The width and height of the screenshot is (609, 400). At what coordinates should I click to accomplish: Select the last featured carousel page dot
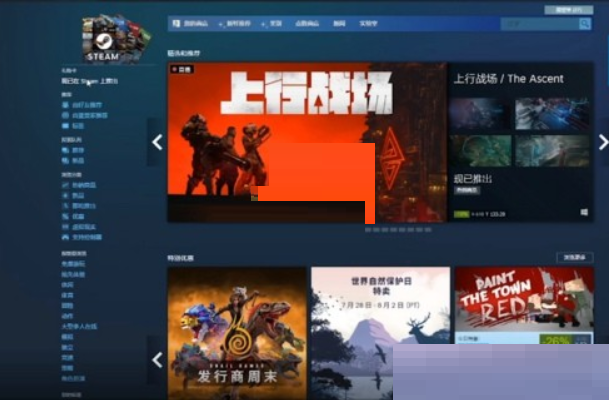428,230
